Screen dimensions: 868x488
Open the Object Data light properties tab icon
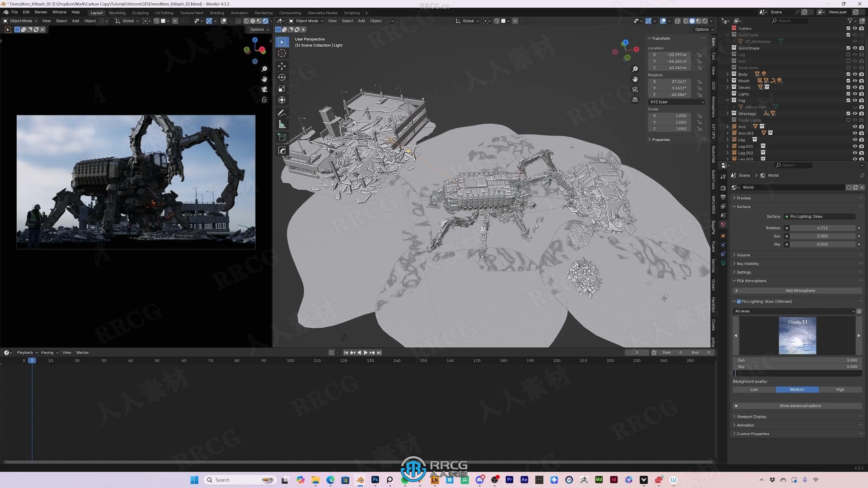(x=723, y=263)
